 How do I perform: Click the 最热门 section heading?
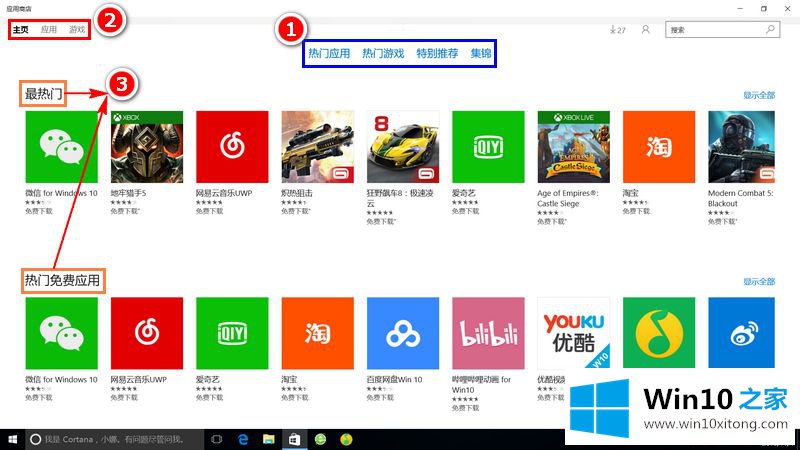(43, 94)
